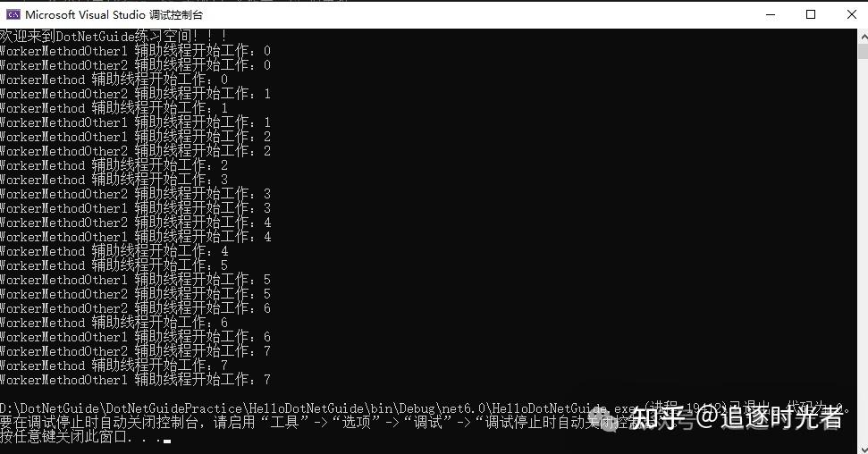Click the empty vertical scrollbar track
This screenshot has height=454, width=868.
tap(863, 249)
